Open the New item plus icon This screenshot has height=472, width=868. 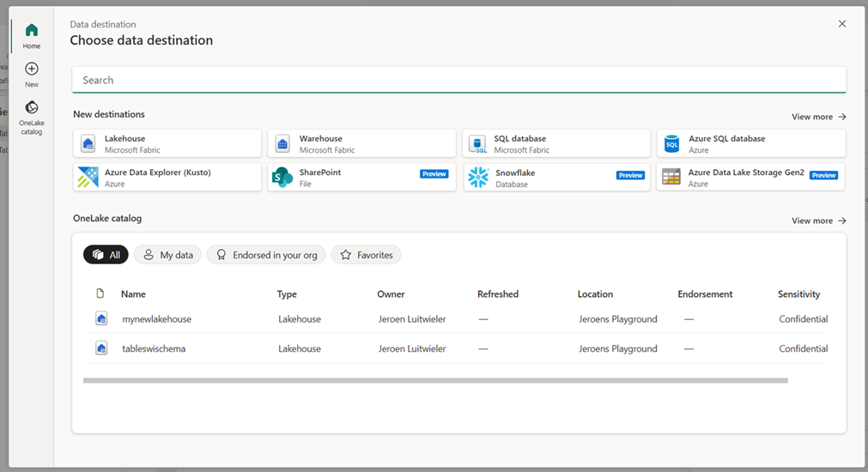click(32, 70)
